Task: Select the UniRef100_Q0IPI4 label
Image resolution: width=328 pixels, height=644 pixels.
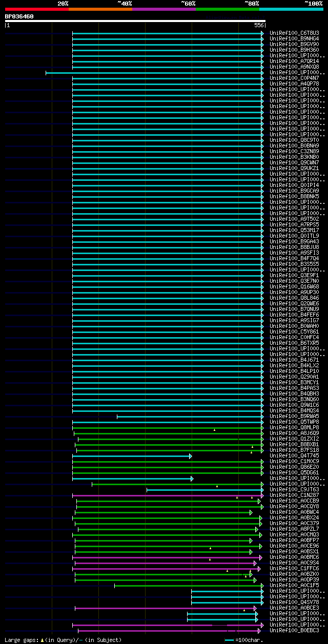Action: pyautogui.click(x=294, y=185)
